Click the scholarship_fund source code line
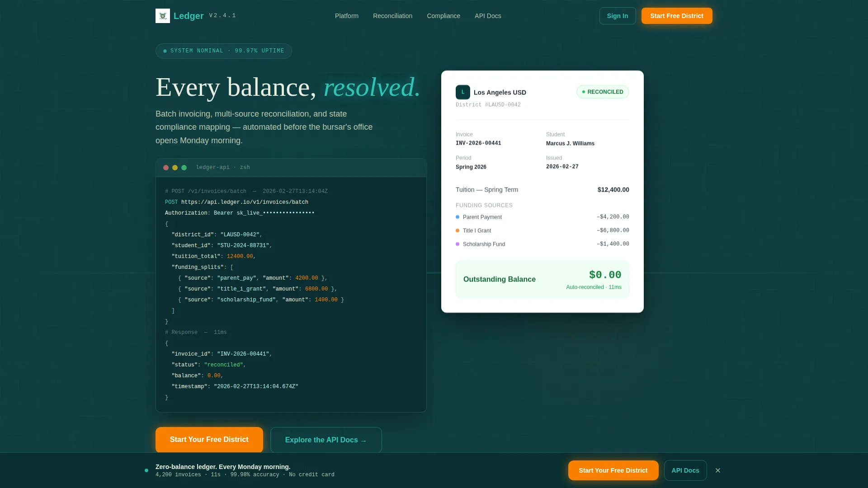Screen dimensions: 868x488 click(261, 300)
